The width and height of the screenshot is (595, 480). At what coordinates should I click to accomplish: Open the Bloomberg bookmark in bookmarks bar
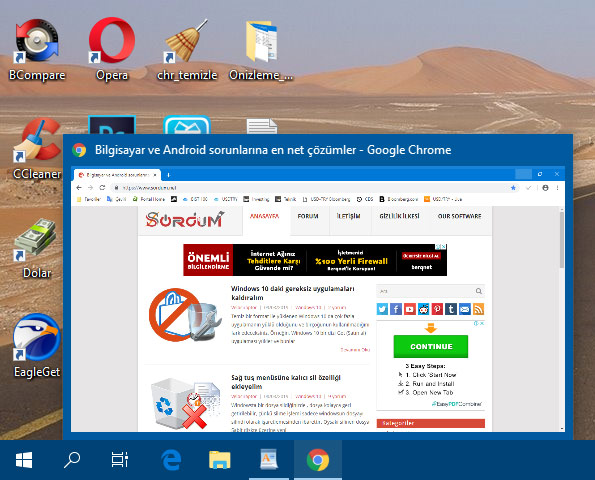[399, 199]
